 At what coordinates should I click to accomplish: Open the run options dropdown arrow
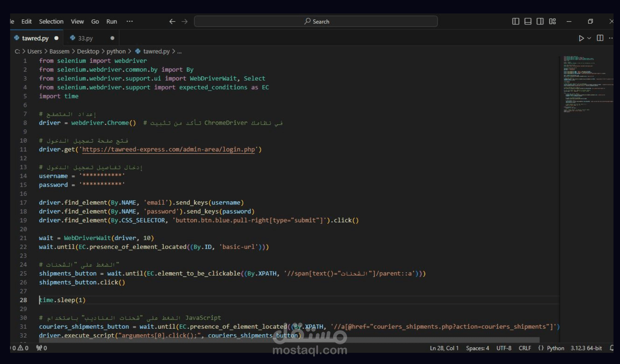coord(589,38)
